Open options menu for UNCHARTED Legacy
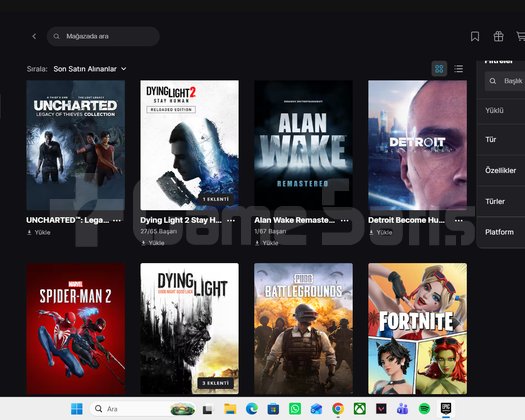Image resolution: width=525 pixels, height=420 pixels. pyautogui.click(x=117, y=220)
